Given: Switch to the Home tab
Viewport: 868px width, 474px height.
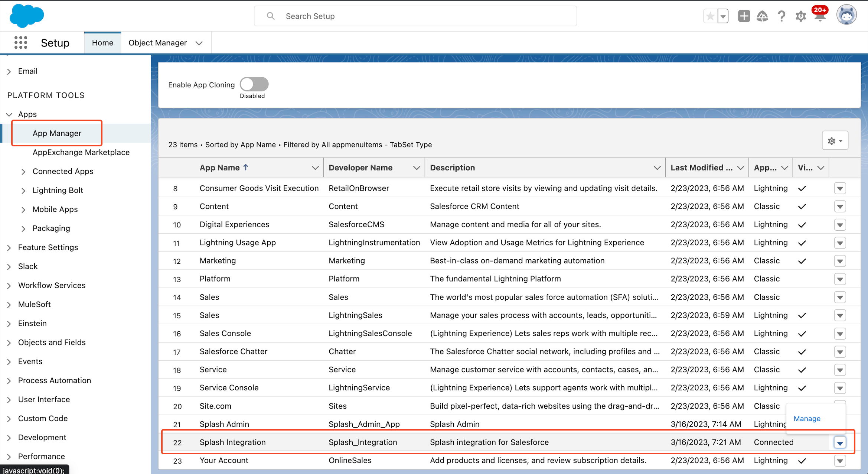Looking at the screenshot, I should (x=102, y=43).
